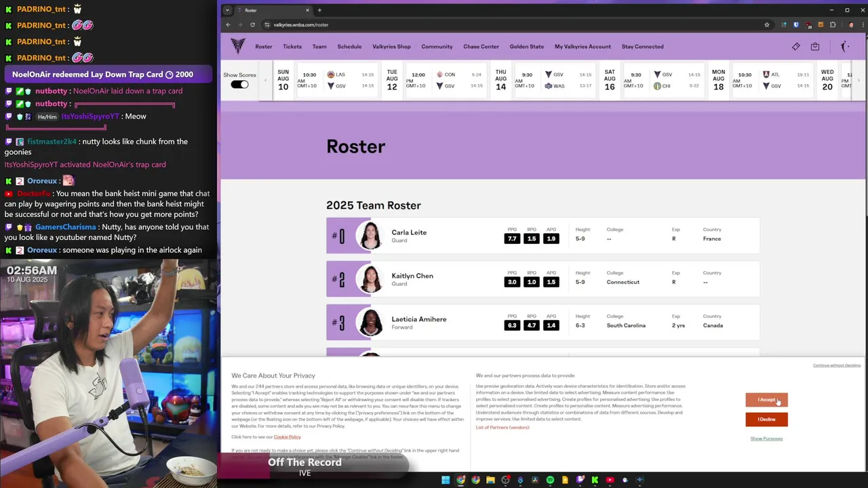Click the I Decline cookie button
This screenshot has width=868, height=488.
click(766, 420)
